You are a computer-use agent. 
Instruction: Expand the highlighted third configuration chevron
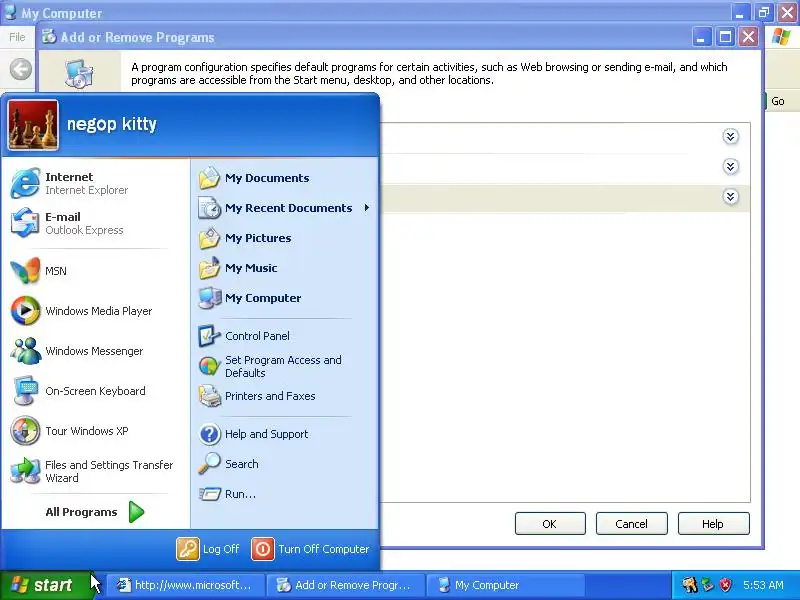[x=731, y=197]
